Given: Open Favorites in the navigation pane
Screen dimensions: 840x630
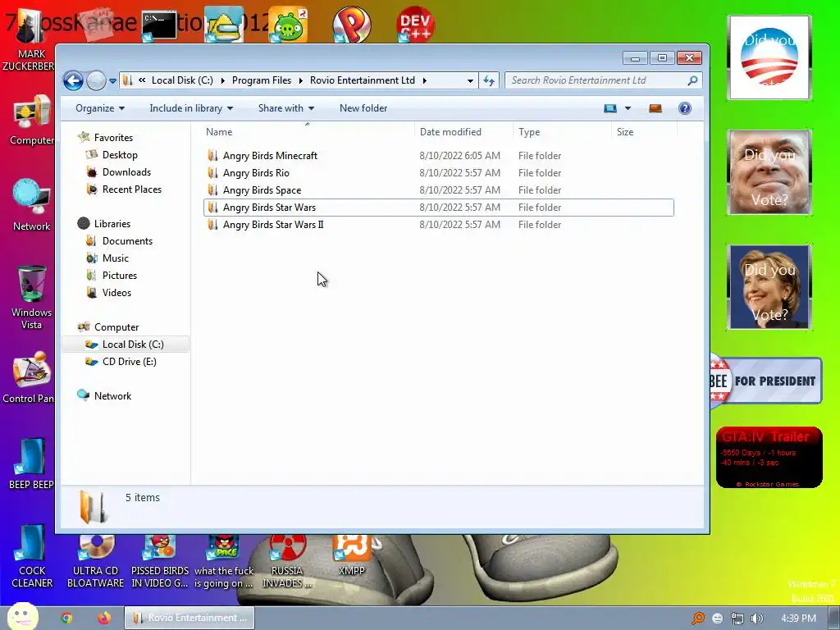Looking at the screenshot, I should [113, 138].
